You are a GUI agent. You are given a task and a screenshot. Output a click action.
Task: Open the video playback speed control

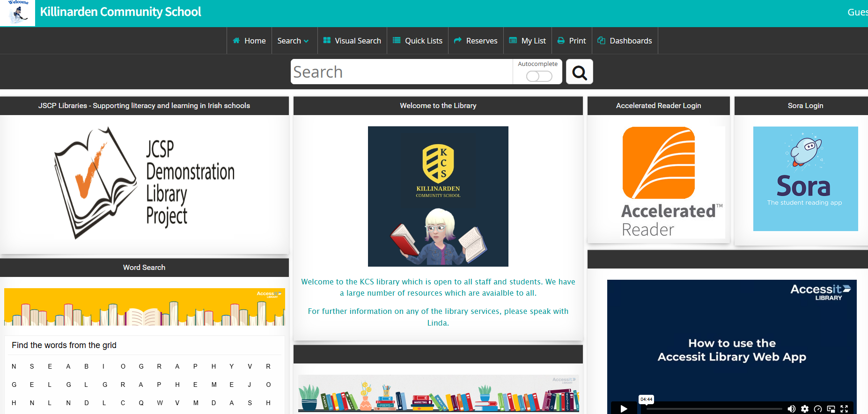click(818, 409)
